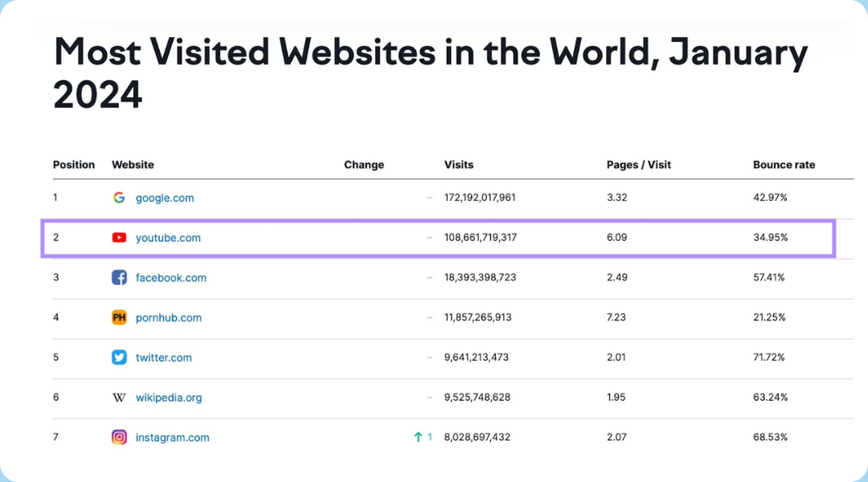Click the green up arrow for instagram.com
The height and width of the screenshot is (482, 868).
[418, 437]
